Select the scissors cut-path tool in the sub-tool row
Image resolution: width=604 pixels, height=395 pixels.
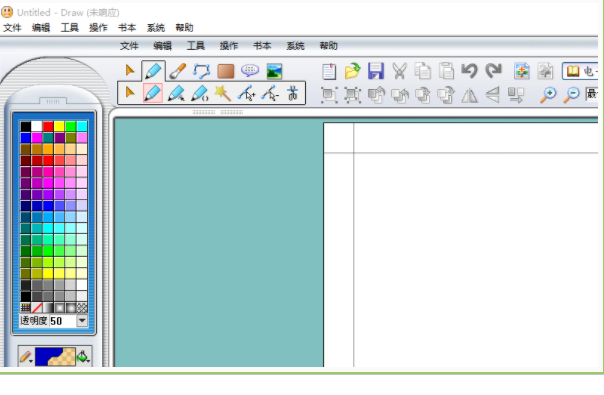pyautogui.click(x=293, y=94)
